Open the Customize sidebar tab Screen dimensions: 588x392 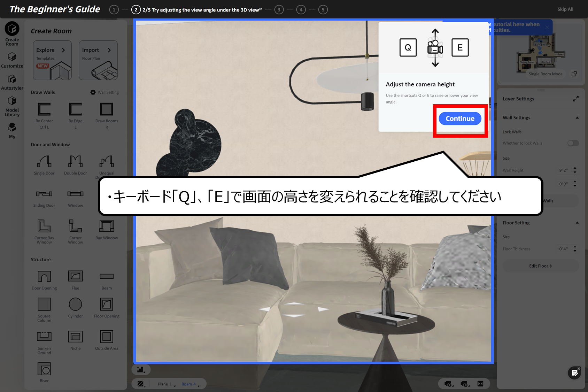tap(12, 60)
